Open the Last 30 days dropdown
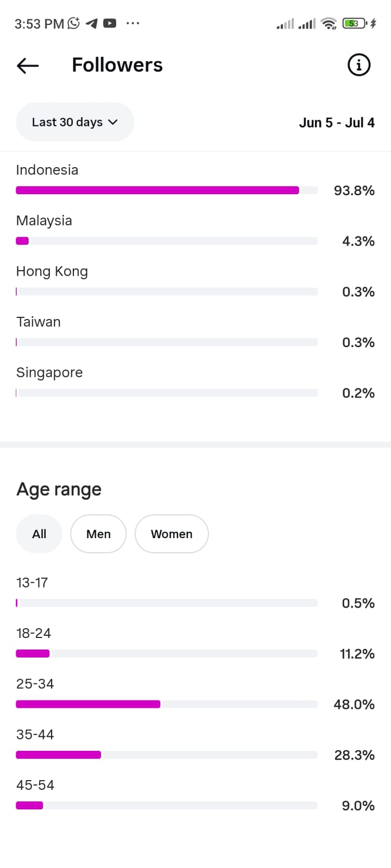This screenshot has width=391, height=868. (x=75, y=122)
